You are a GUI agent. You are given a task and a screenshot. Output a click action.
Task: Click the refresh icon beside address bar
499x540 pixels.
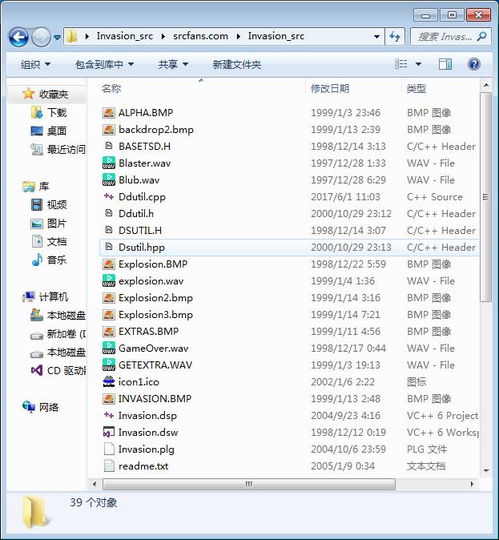tap(395, 37)
